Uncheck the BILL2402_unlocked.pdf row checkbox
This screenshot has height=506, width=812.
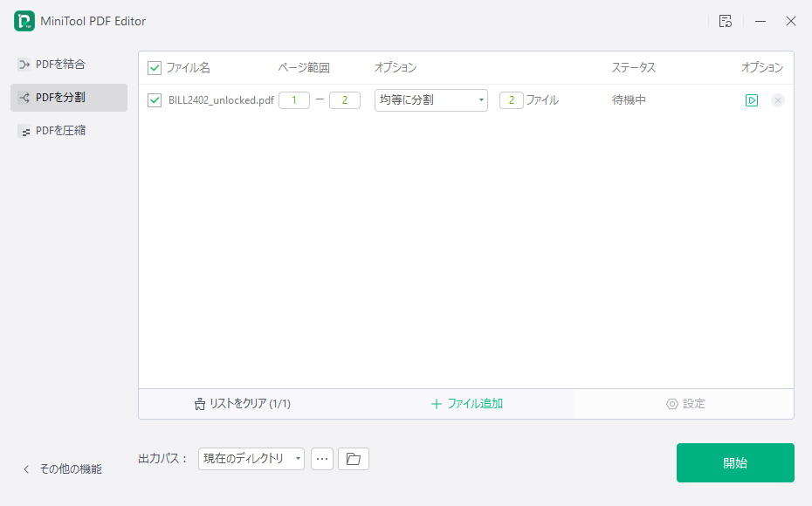tap(155, 100)
